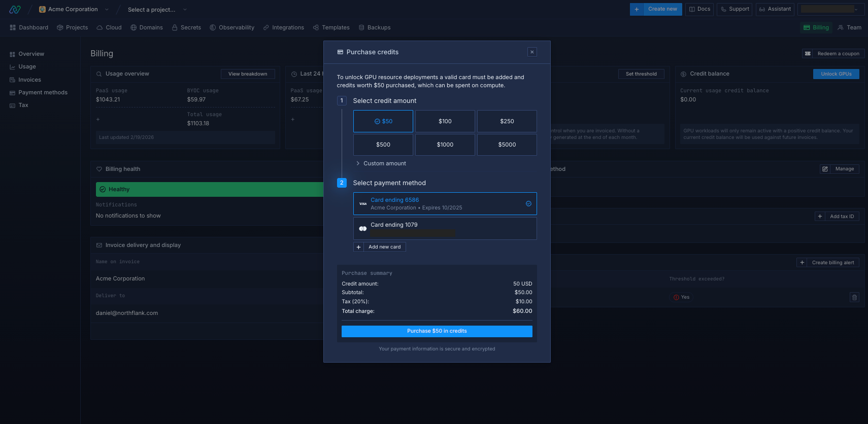
Task: Open the Billing tab in top navigation
Action: tap(816, 27)
